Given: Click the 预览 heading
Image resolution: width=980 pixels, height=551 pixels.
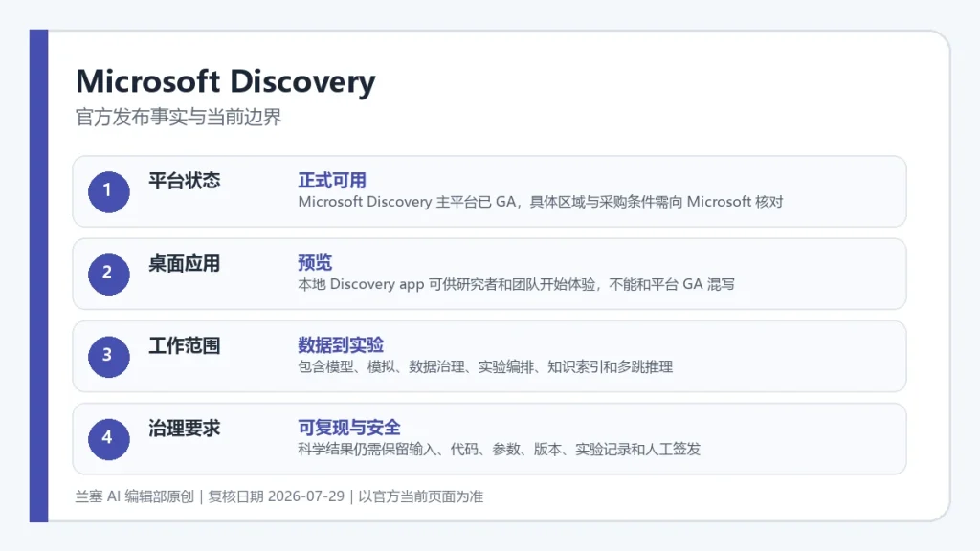Looking at the screenshot, I should (315, 263).
